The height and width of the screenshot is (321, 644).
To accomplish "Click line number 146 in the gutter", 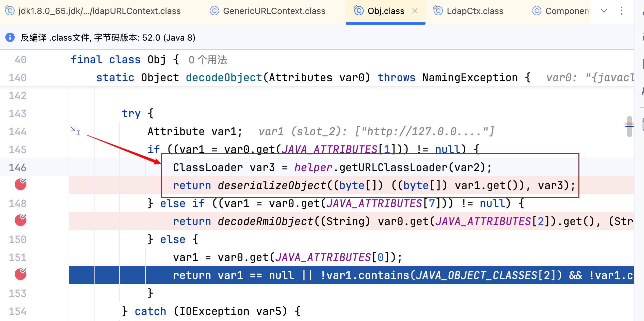I will pyautogui.click(x=18, y=167).
